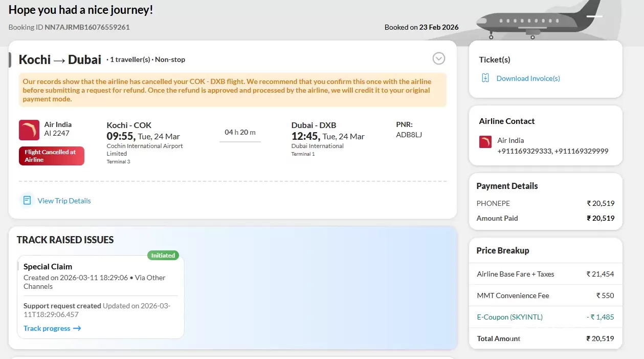Screen dimensions: 644x359
Task: Click the Download Invoice document icon
Action: coord(485,78)
